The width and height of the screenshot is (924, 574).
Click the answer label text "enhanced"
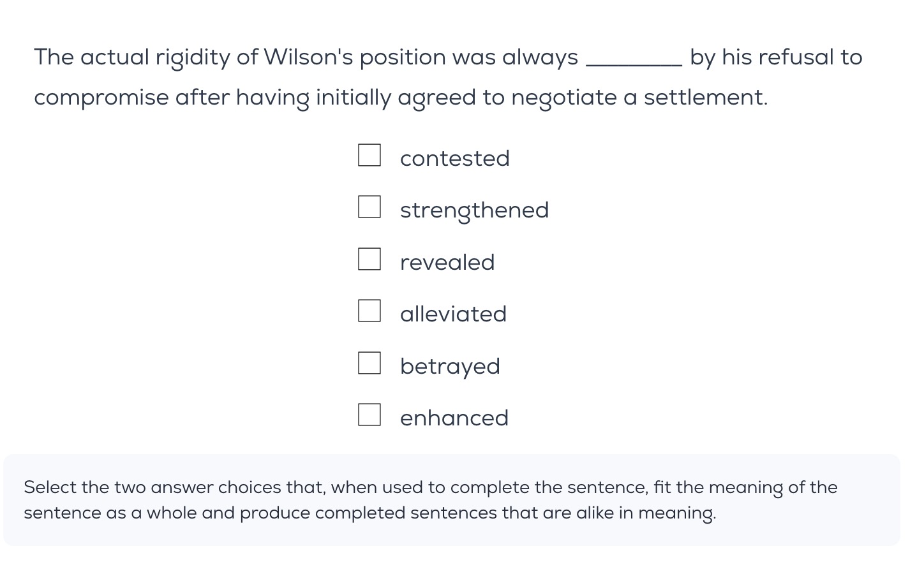coord(454,418)
